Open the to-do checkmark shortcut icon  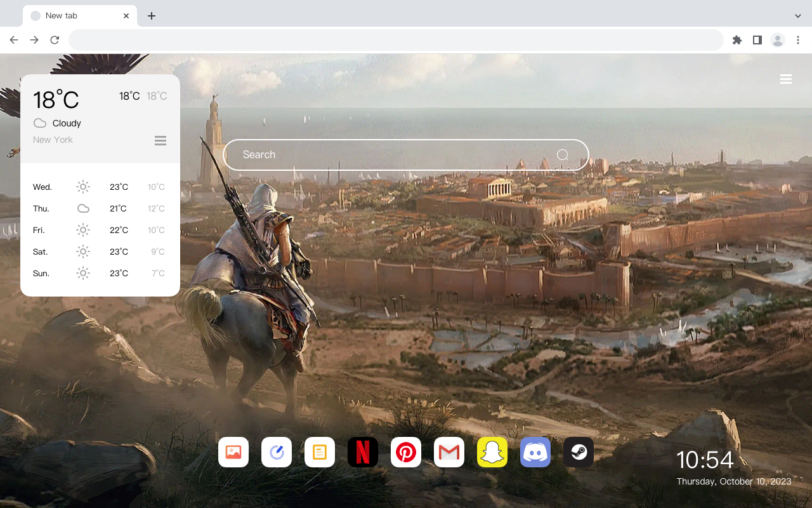click(277, 452)
